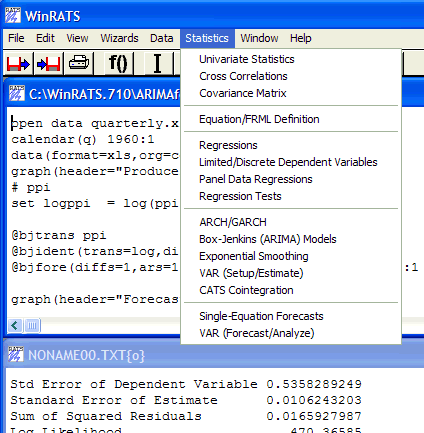The height and width of the screenshot is (433, 424).
Task: Select Covariance Matrix menu entry
Action: (x=243, y=93)
